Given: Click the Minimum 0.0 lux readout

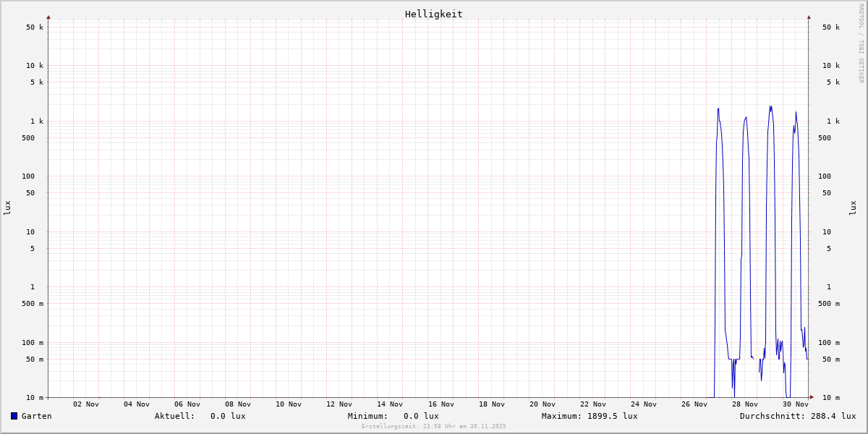Looking at the screenshot, I should [x=393, y=416].
